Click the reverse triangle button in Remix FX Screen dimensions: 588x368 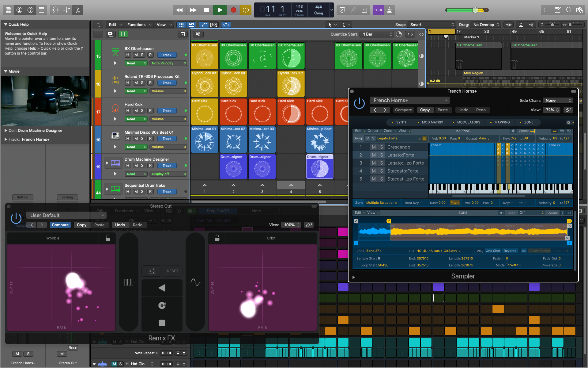162,288
